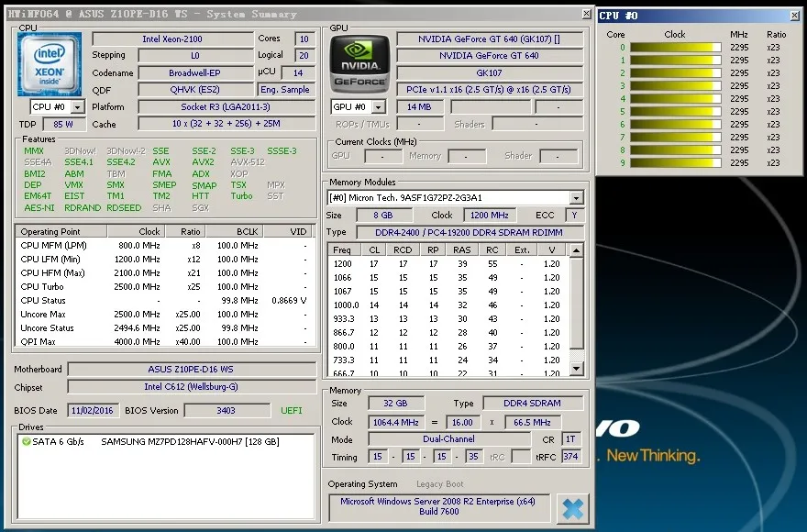
Task: Expand the Micron memory module dropdown
Action: tap(577, 198)
